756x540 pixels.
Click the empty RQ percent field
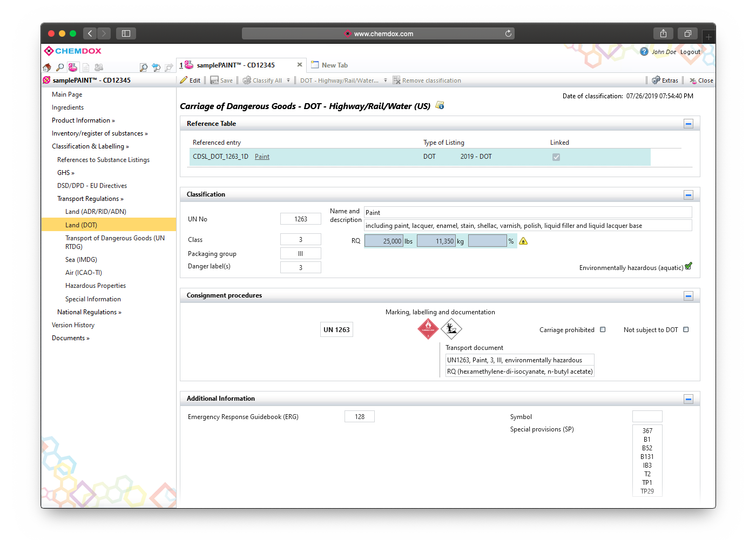488,241
